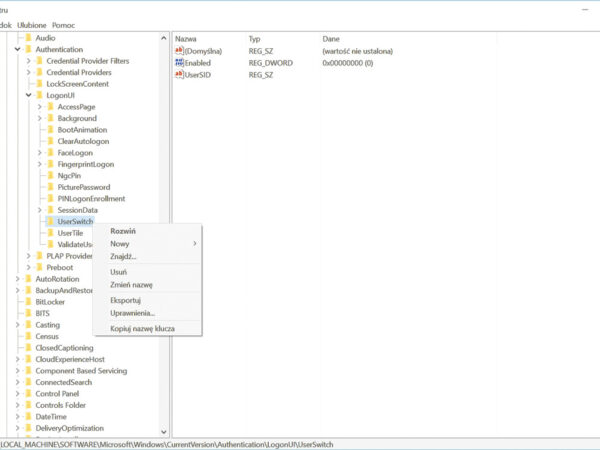
Task: Expand the FaceLogon key arrow
Action: tap(39, 153)
